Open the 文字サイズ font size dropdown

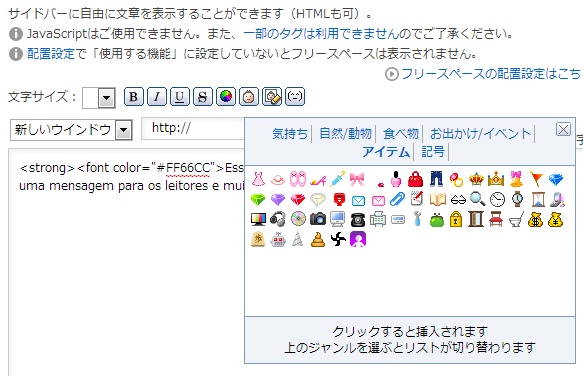tap(99, 98)
